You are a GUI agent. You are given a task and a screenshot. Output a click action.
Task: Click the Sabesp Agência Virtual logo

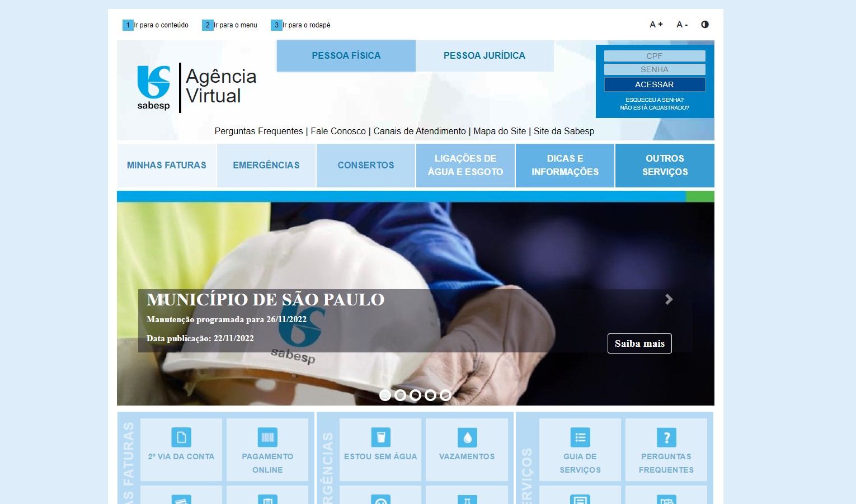pyautogui.click(x=196, y=88)
